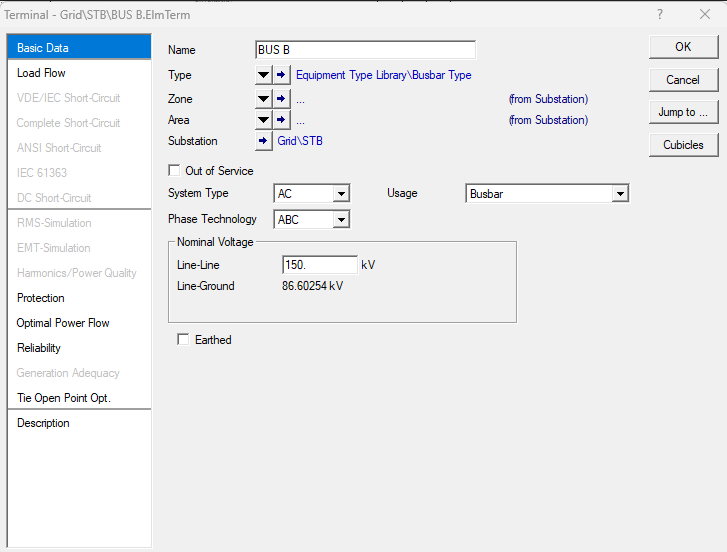Viewport: 727px width, 552px height.
Task: Open Substation Grid\STB via arrow icon
Action: coord(264,142)
